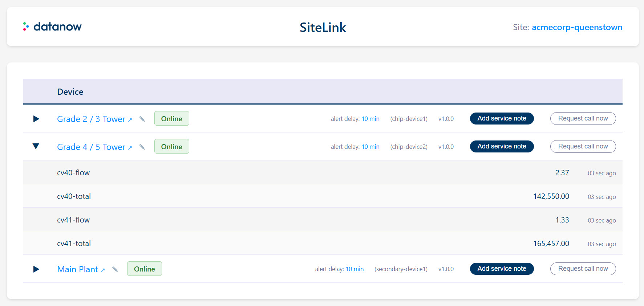644x306 pixels.
Task: Click the (chip-device1) label
Action: coord(409,119)
